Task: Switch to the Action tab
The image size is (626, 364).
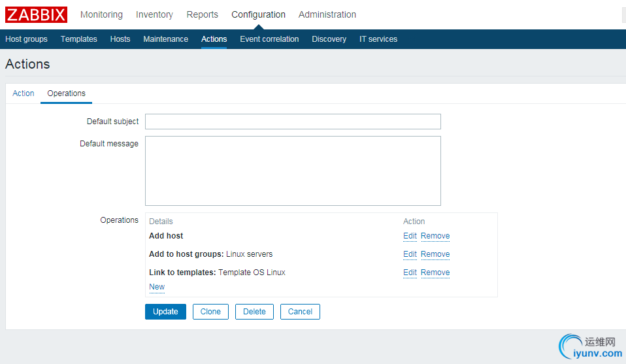Action: (x=23, y=93)
